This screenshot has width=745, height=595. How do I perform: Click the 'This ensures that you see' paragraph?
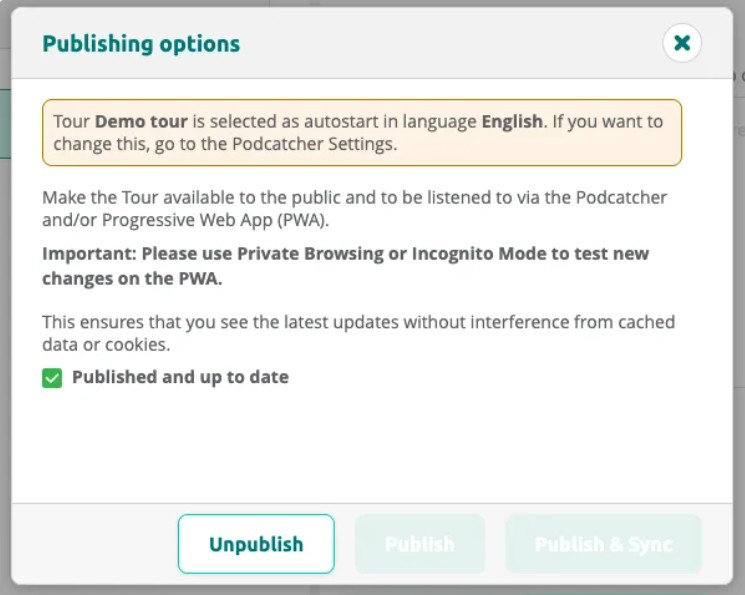(359, 333)
